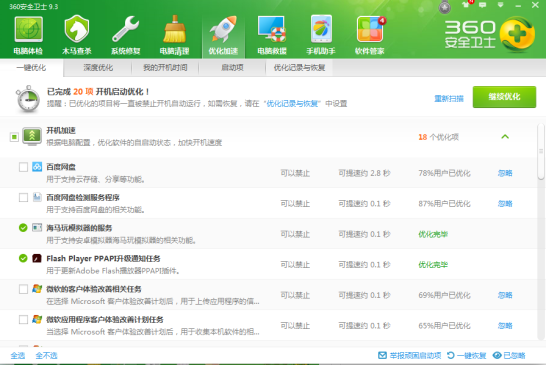Click the stopwatch icon beside 已完成 20 项

[28, 99]
